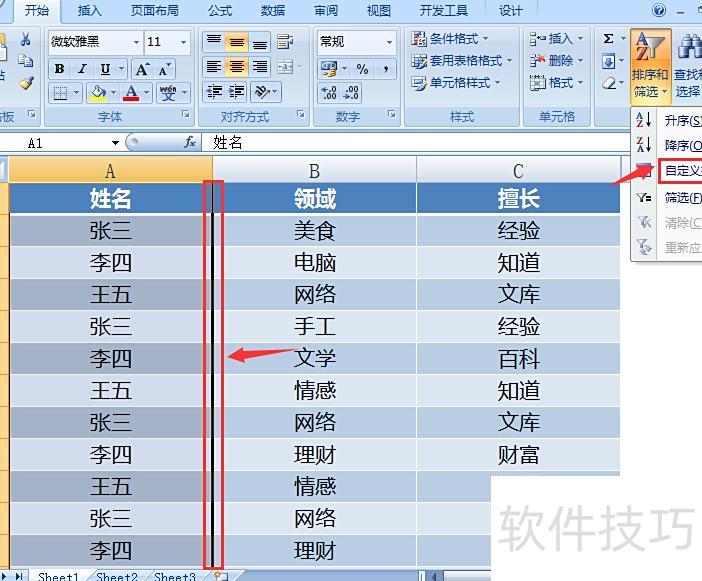Open the Help question mark icon

tap(659, 10)
